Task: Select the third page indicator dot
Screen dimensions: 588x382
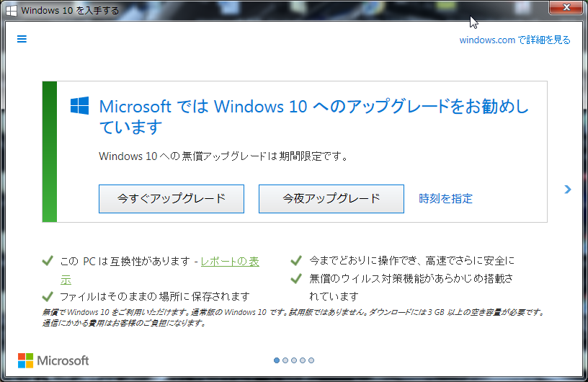Action: 294,360
